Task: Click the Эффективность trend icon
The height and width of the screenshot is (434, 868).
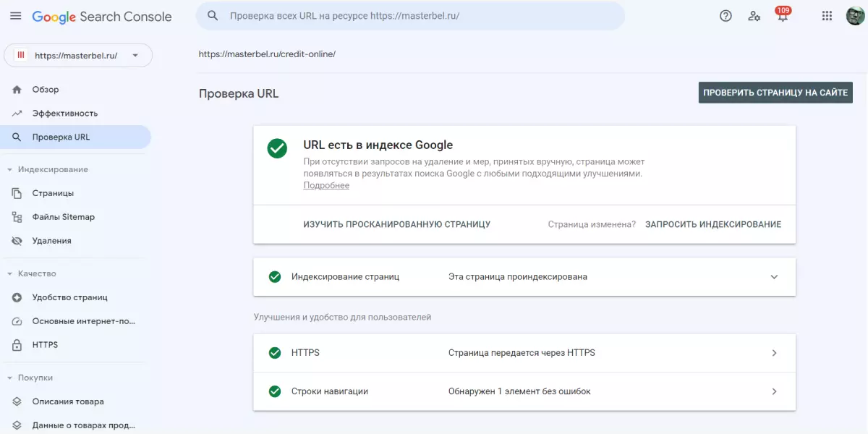Action: click(17, 114)
